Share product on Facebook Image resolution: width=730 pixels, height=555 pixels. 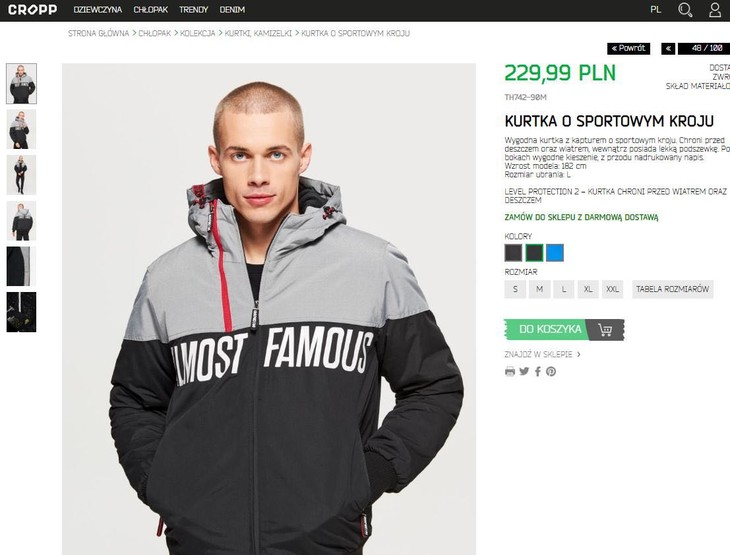pos(538,371)
